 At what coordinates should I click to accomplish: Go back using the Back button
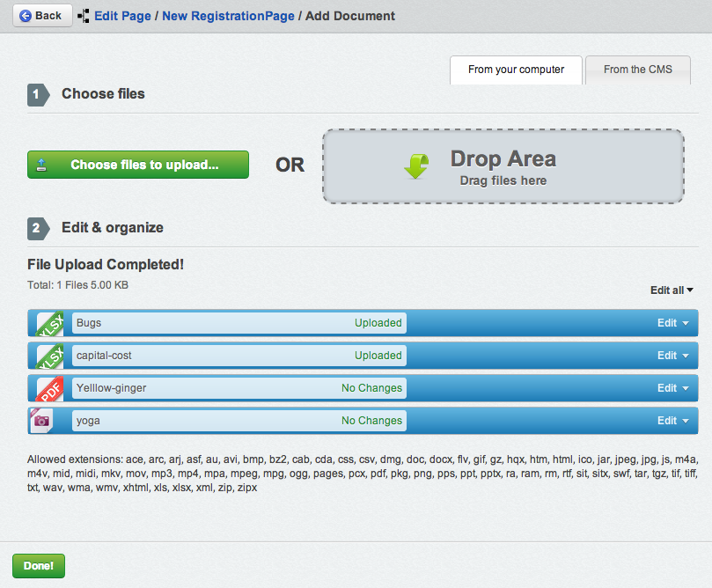tap(41, 15)
